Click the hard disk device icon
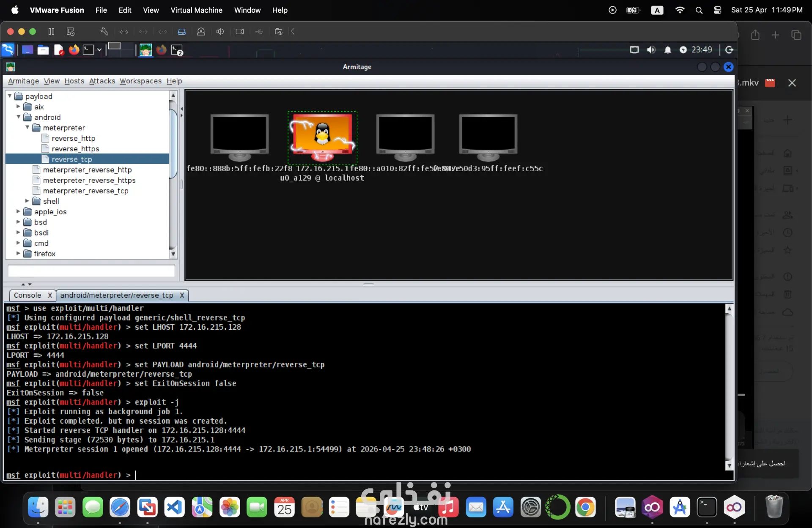 pyautogui.click(x=181, y=31)
